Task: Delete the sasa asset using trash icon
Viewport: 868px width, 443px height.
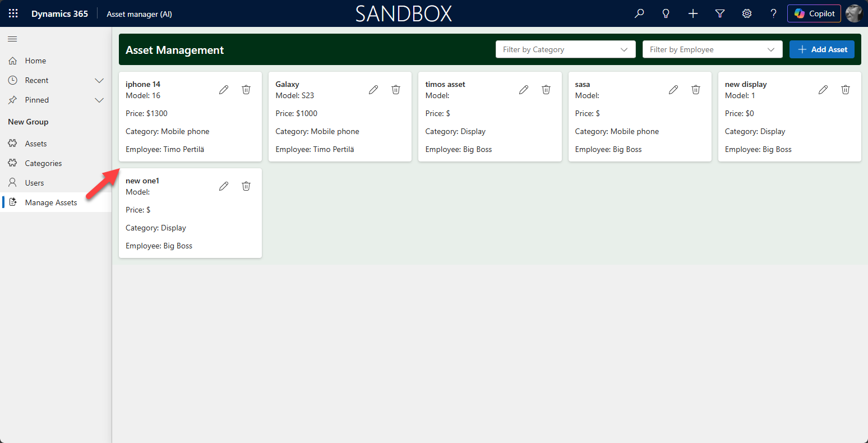Action: point(696,90)
